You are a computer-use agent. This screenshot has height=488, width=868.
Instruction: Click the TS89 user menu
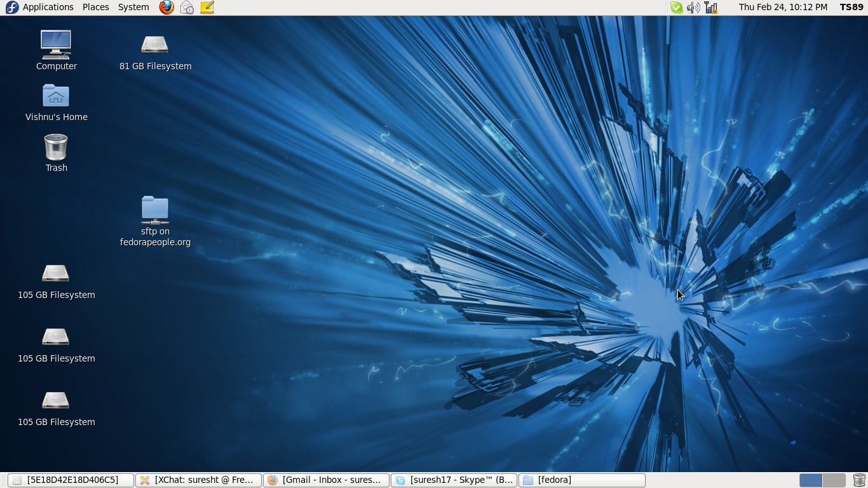click(x=851, y=7)
